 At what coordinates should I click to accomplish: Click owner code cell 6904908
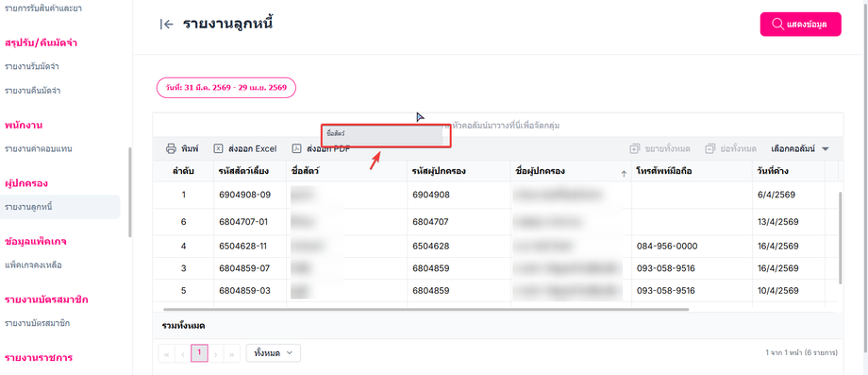(x=459, y=195)
